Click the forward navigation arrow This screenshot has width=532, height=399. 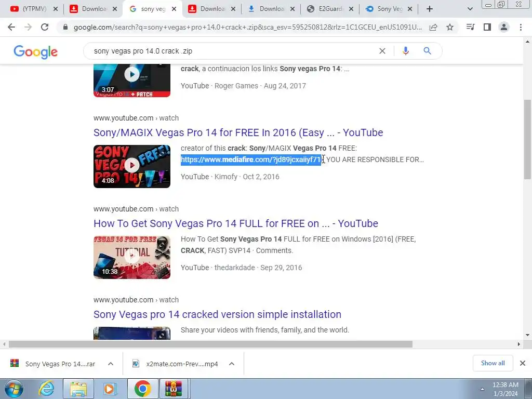[x=28, y=27]
